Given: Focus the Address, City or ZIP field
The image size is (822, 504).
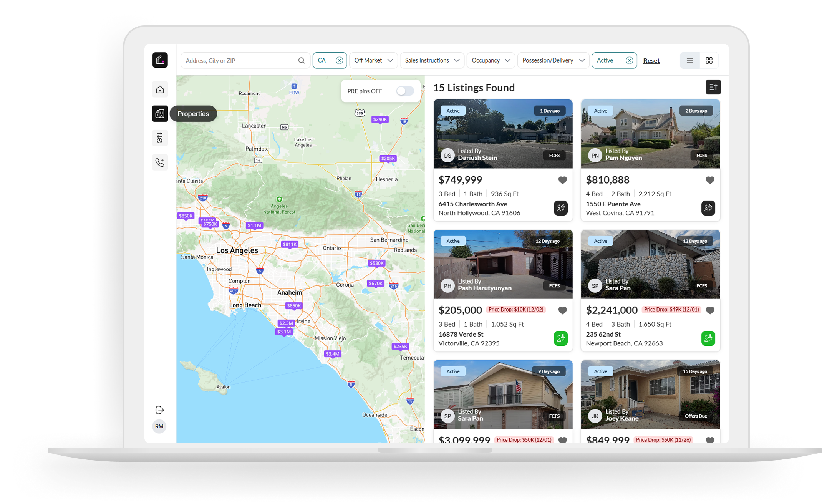Looking at the screenshot, I should coord(245,61).
